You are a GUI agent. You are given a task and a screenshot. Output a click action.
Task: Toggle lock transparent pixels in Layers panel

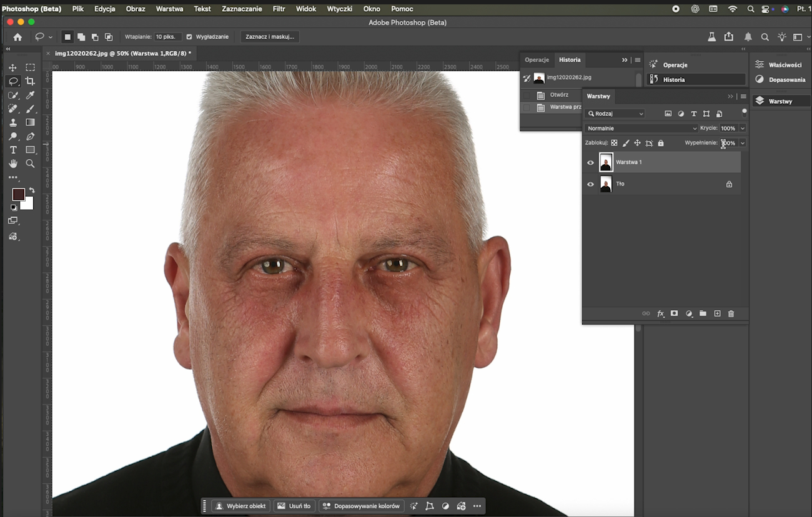(x=614, y=143)
